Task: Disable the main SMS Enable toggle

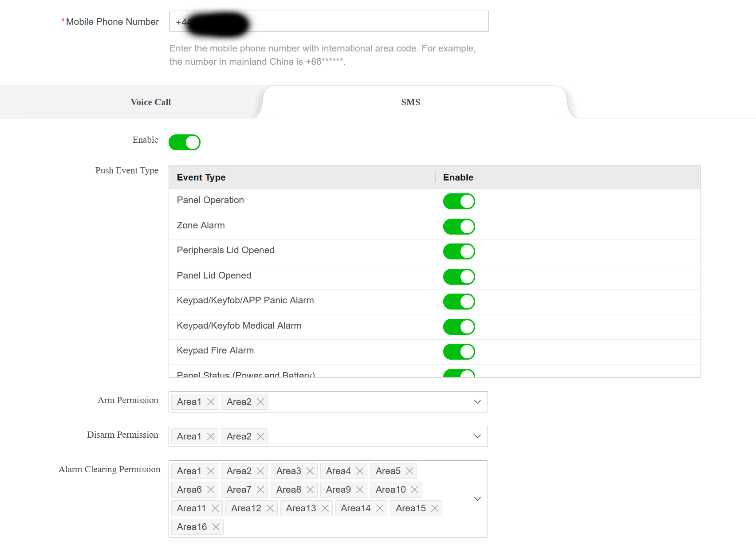Action: click(185, 142)
